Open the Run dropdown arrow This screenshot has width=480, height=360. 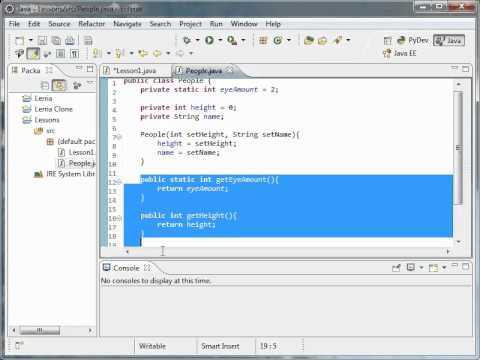coord(220,40)
